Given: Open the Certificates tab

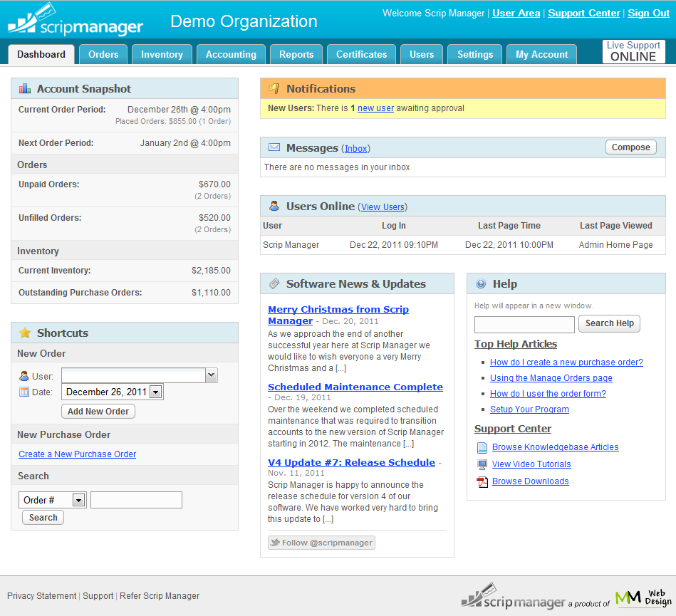Looking at the screenshot, I should coord(361,55).
